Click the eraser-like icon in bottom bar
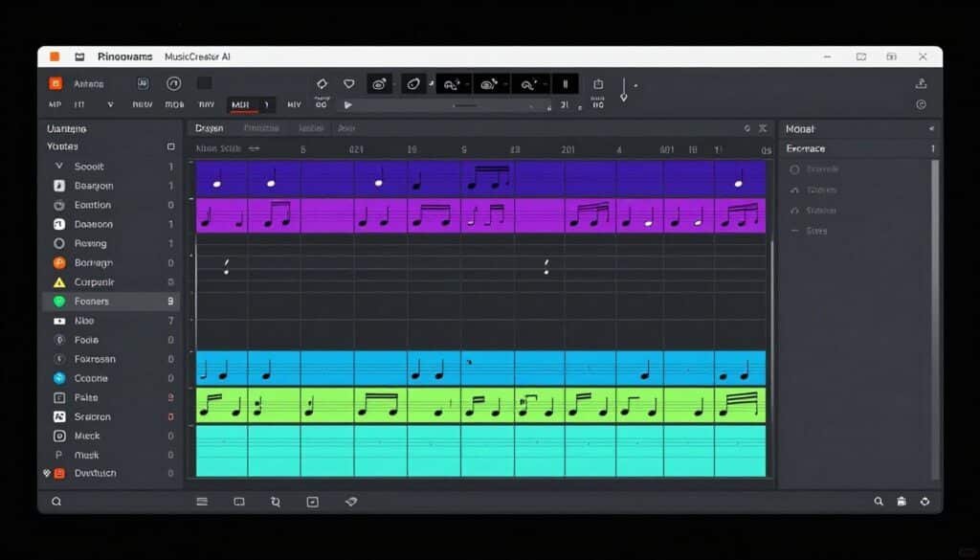 351,502
